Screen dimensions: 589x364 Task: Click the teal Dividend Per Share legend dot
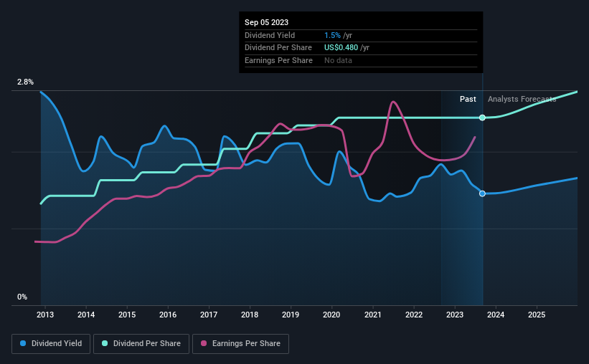pos(105,343)
